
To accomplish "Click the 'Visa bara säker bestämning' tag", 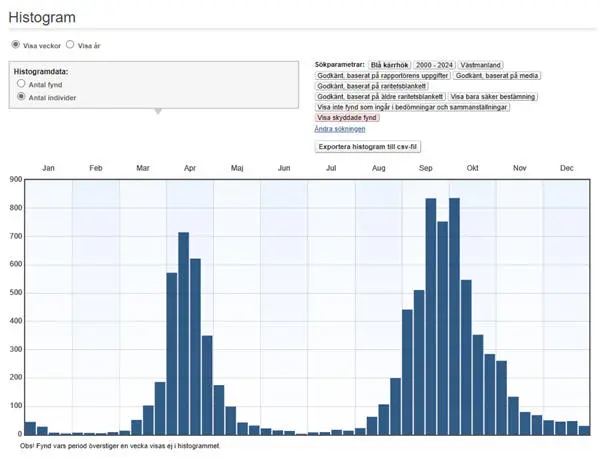I will click(x=492, y=97).
